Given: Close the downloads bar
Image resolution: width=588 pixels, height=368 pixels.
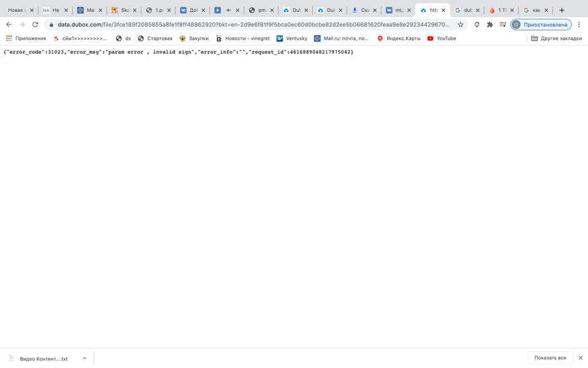Looking at the screenshot, I should point(580,358).
